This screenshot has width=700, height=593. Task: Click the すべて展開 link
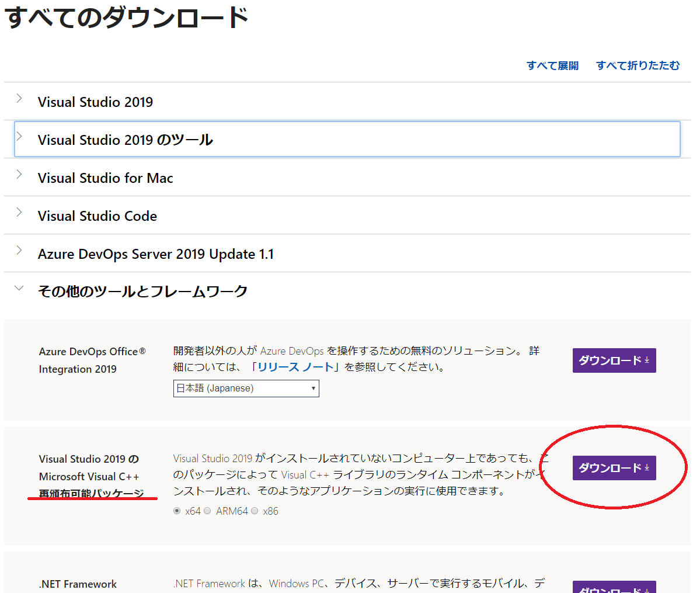[x=552, y=65]
